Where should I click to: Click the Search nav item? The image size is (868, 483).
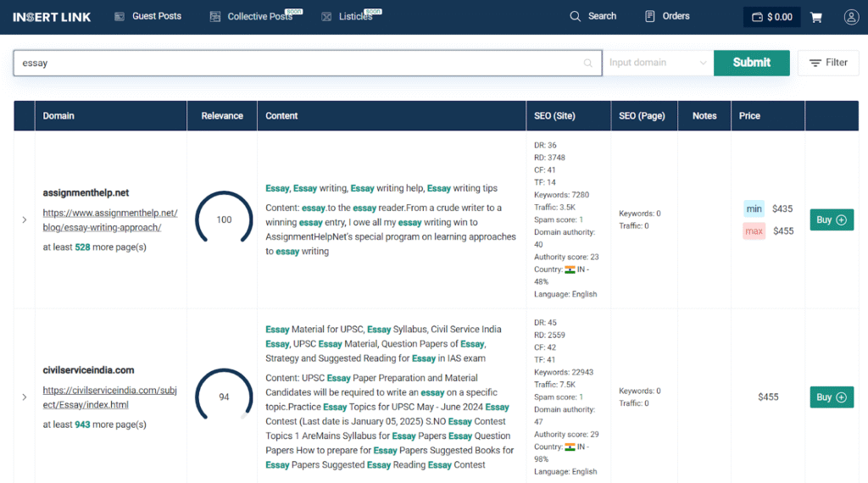[593, 17]
